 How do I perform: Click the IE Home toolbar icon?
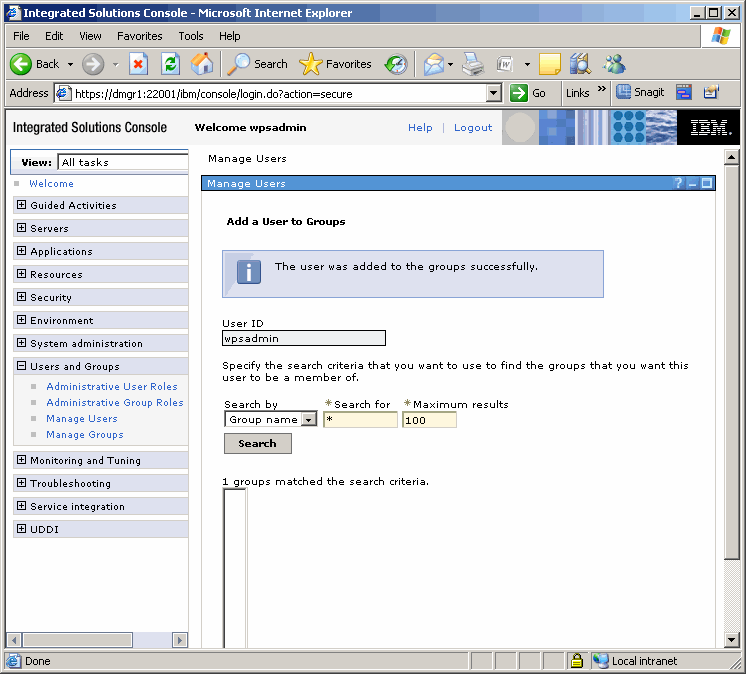202,64
